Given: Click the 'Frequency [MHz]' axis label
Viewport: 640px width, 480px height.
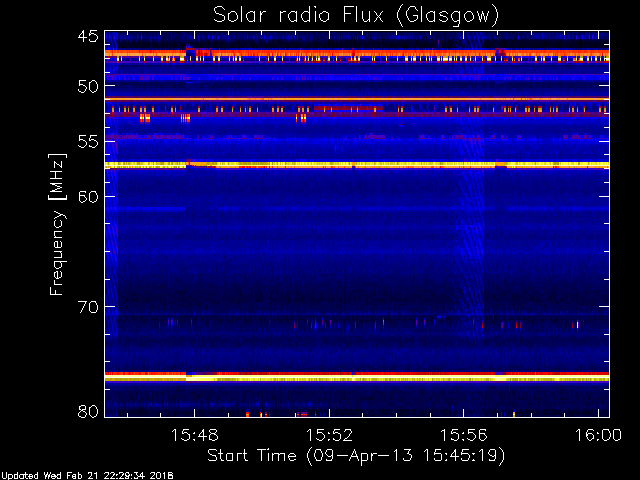Looking at the screenshot, I should click(57, 224).
